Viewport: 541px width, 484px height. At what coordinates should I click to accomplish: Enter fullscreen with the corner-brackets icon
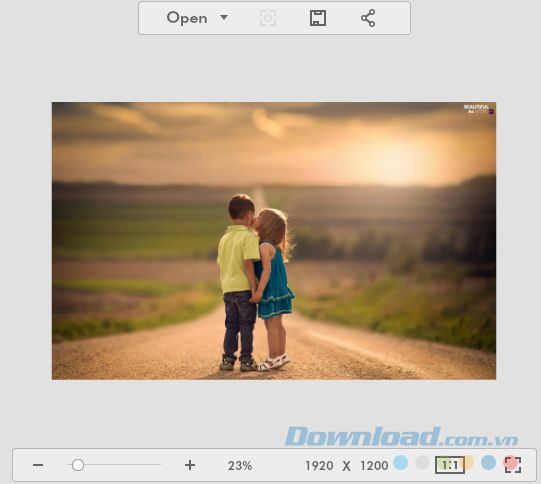pos(513,465)
